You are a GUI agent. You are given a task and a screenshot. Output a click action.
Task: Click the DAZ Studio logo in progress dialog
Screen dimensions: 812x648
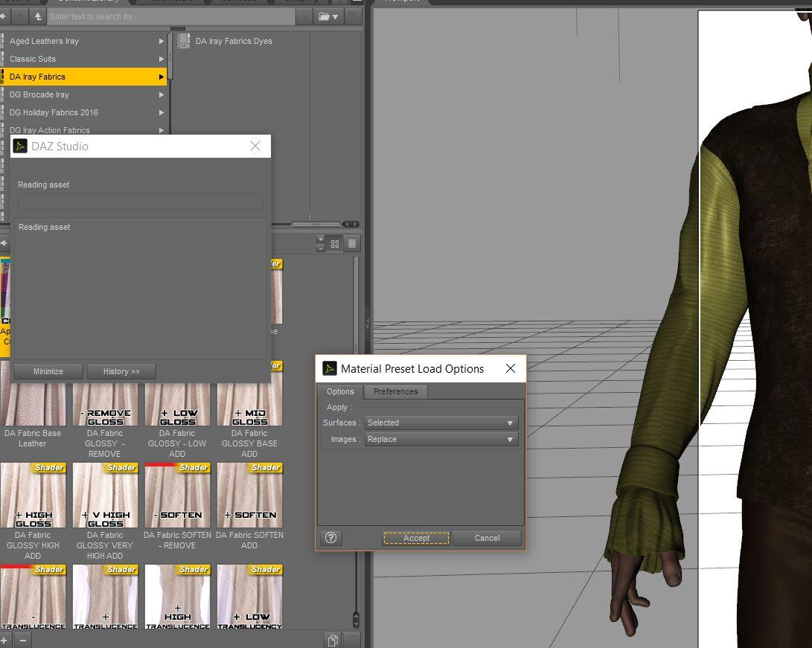tap(19, 146)
